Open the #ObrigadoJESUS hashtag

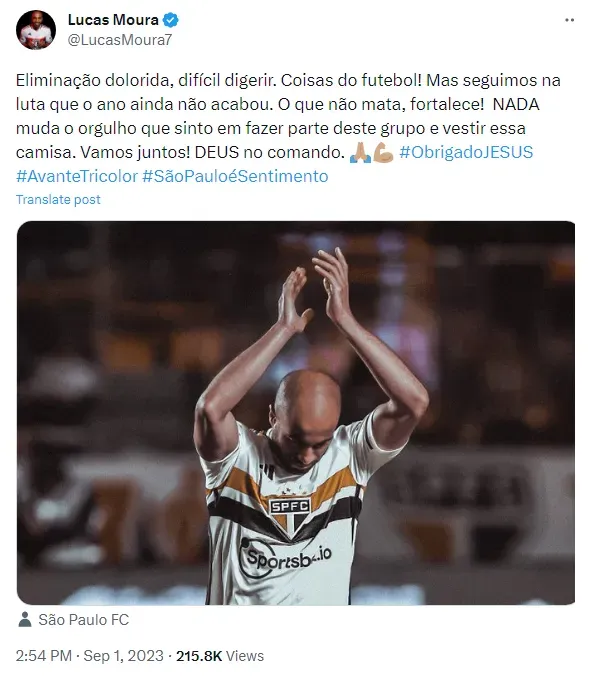[x=466, y=152]
